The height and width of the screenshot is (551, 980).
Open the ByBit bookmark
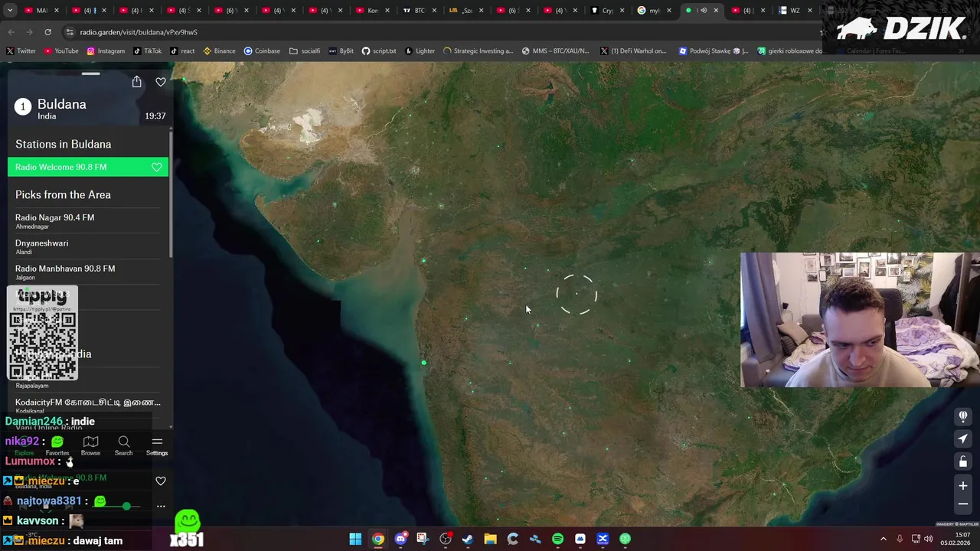click(x=341, y=51)
